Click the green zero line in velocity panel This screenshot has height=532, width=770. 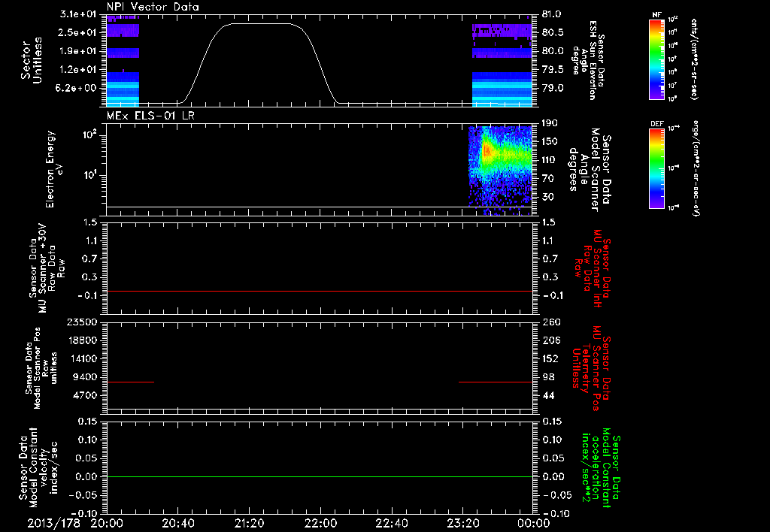(x=320, y=476)
